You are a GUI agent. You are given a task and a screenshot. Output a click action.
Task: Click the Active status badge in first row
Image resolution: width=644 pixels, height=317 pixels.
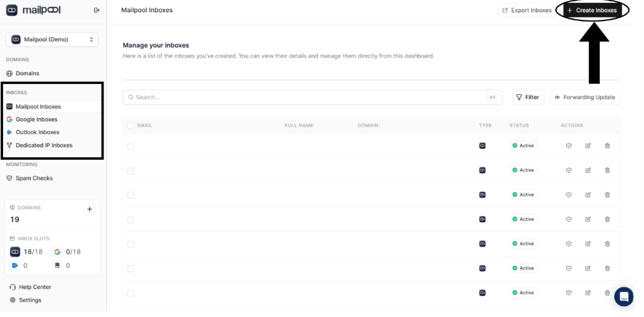click(523, 145)
